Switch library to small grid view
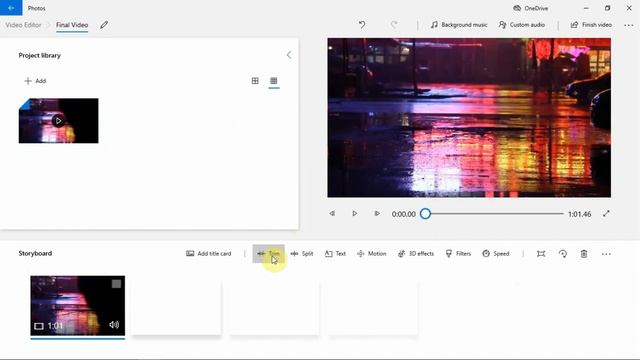The image size is (640, 360). (x=274, y=81)
